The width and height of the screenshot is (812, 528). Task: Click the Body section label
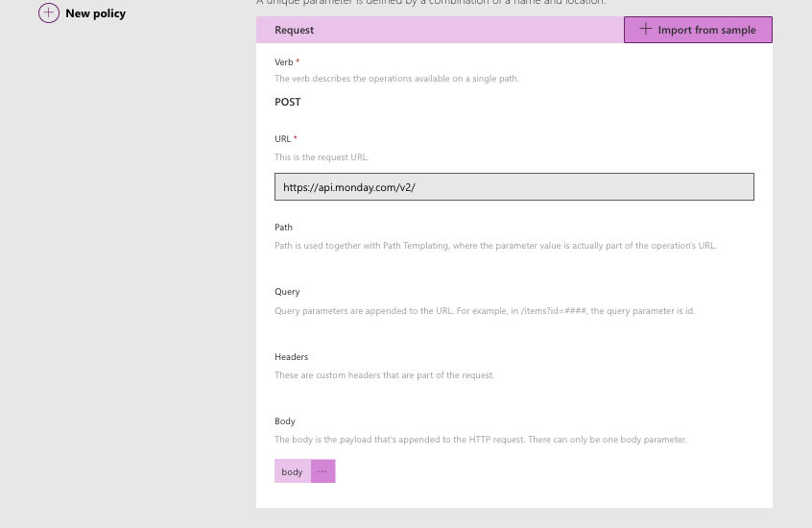(x=285, y=420)
